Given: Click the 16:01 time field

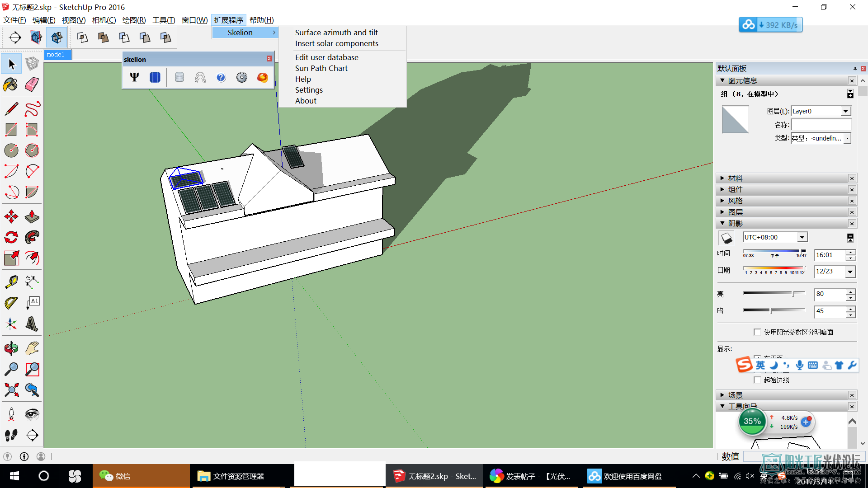Looking at the screenshot, I should (x=830, y=255).
